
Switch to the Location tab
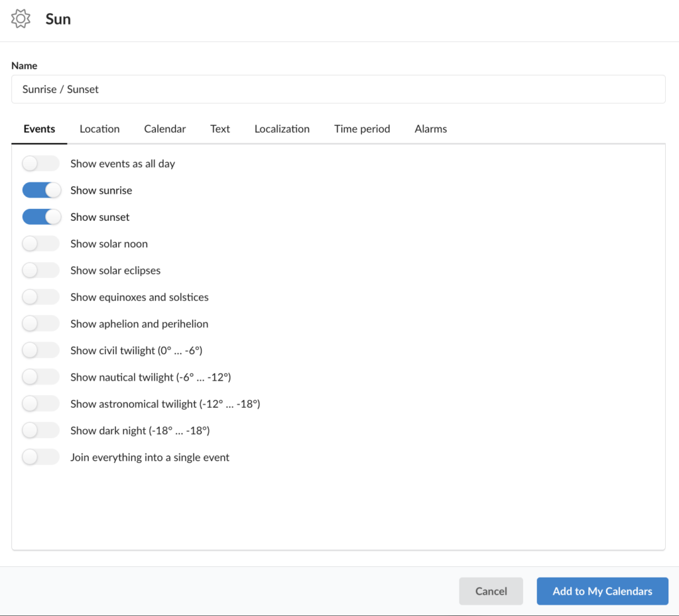click(99, 129)
